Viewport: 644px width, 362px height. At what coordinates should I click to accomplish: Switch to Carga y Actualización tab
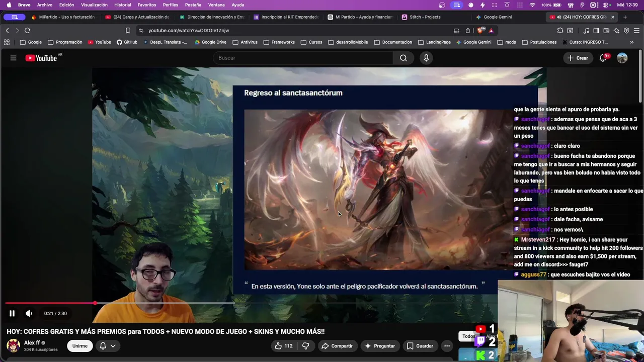coord(137,17)
